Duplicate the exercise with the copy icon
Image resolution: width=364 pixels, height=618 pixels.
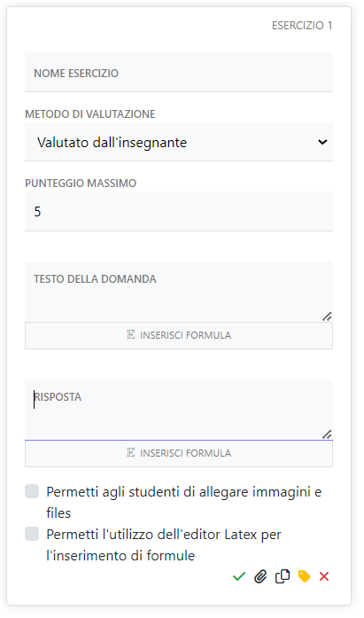pyautogui.click(x=283, y=576)
